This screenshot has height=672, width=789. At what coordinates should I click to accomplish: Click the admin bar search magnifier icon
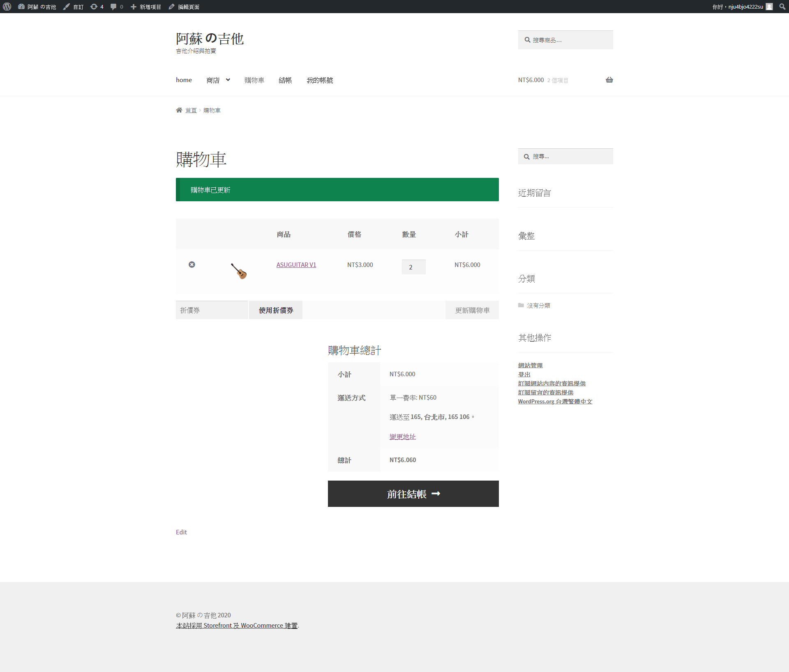pos(782,7)
